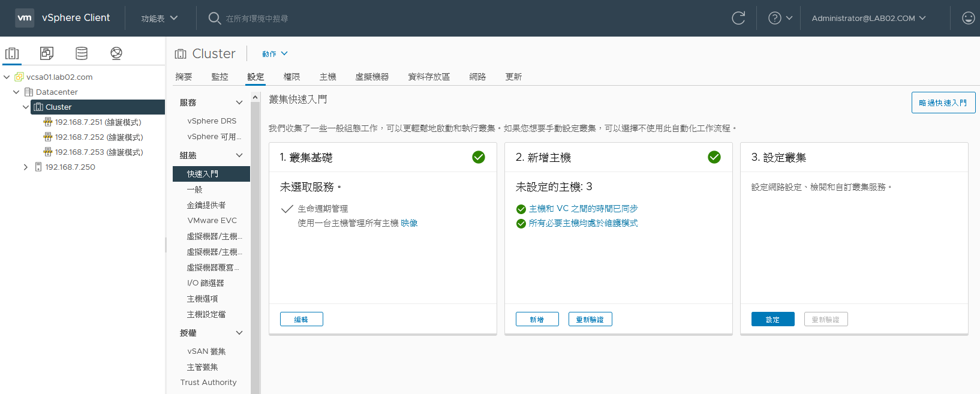Switch to the 主機 tab

point(327,77)
